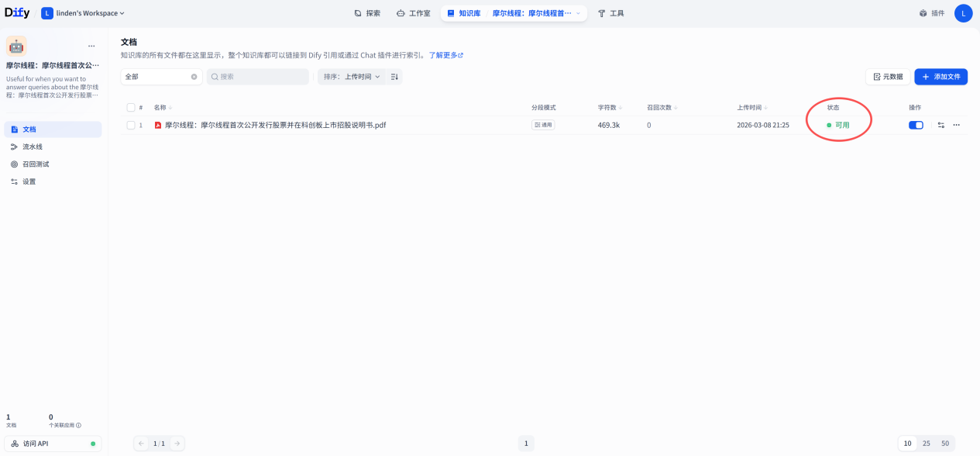Click the 搜索 search field
Screen dimensions: 980x456
(x=257, y=77)
